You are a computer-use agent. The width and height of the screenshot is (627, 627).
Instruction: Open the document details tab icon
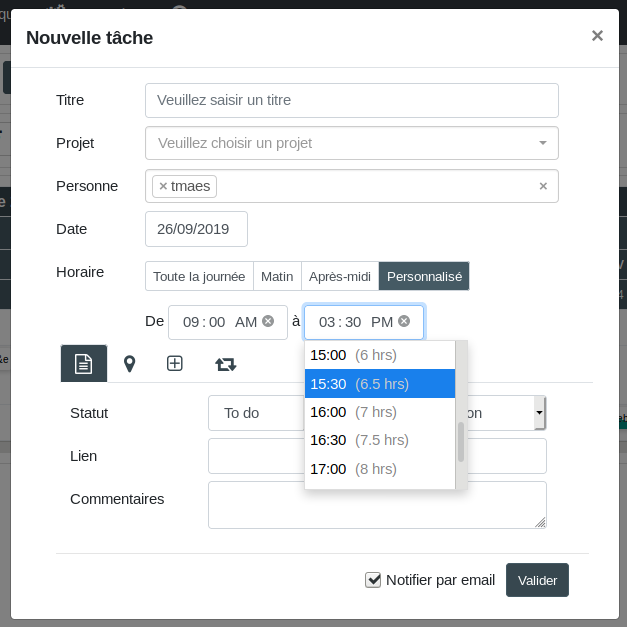click(84, 364)
